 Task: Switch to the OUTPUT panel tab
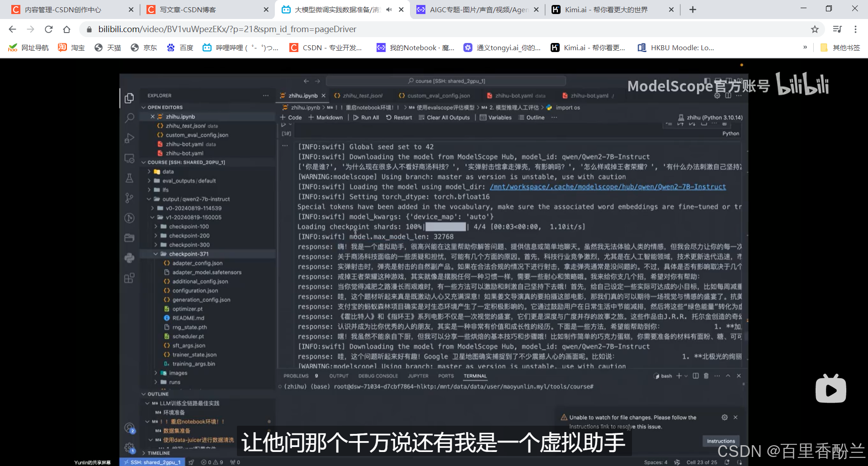(x=339, y=376)
